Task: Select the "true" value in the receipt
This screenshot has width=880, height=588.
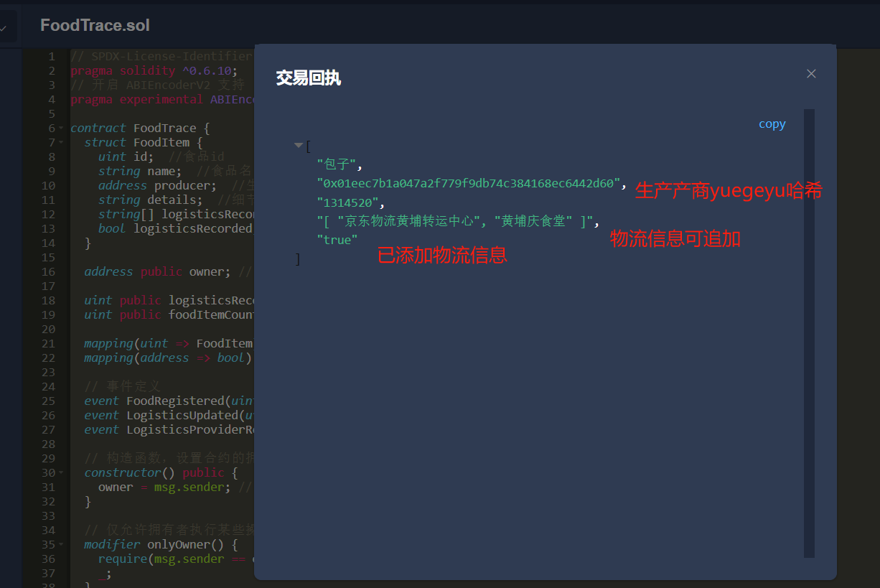Action: (337, 240)
